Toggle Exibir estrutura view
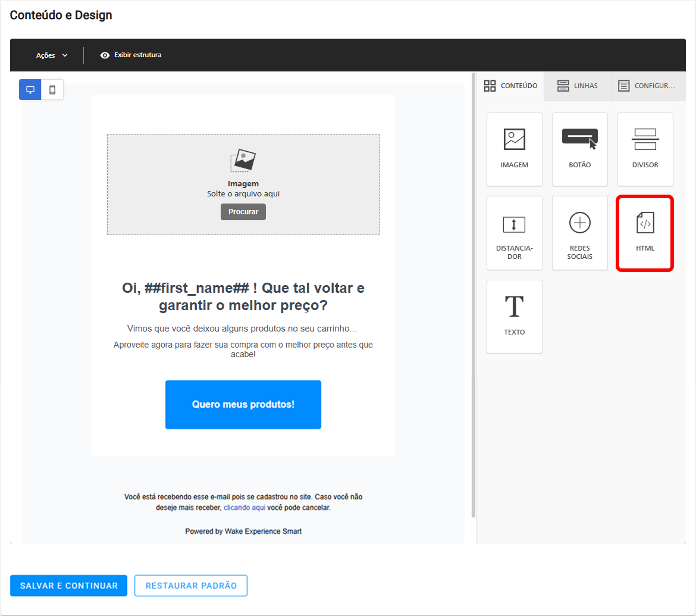Viewport: 696px width, 616px height. click(131, 55)
